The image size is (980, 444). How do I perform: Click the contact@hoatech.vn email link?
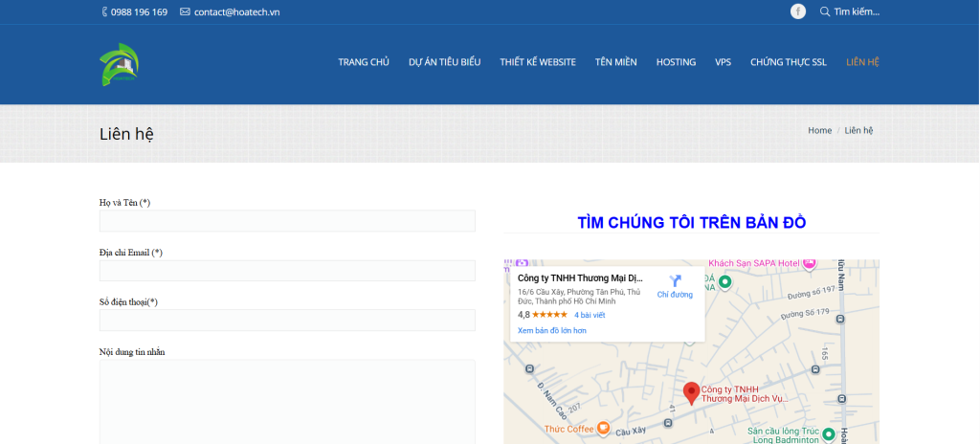click(x=237, y=11)
